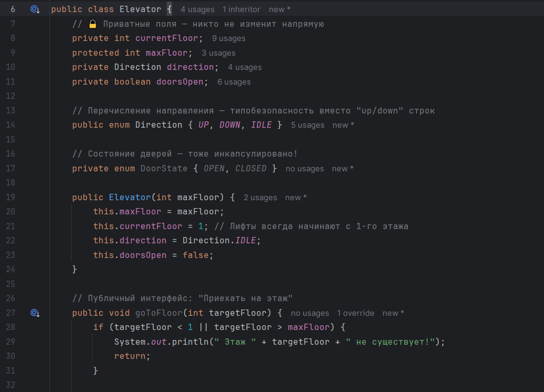
Task: Place the cursor on the class name 'Elevator' in line 6
Action: [x=140, y=9]
